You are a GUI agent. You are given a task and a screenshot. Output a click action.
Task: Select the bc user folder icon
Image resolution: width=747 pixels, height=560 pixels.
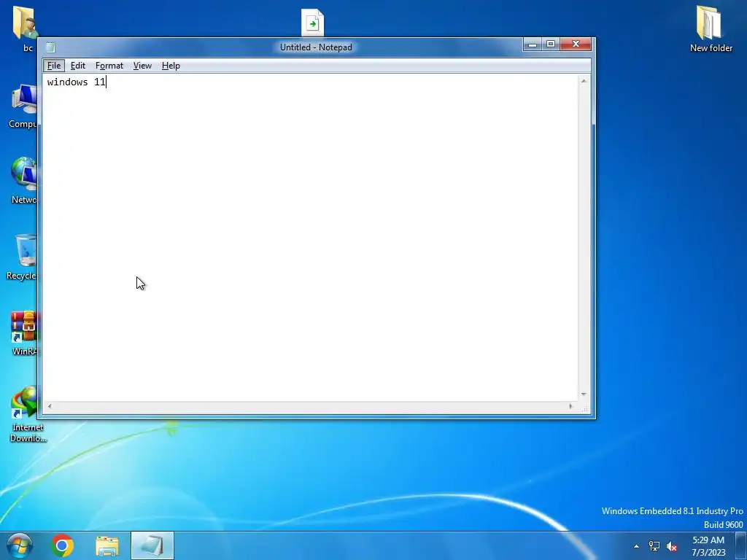pos(24,28)
